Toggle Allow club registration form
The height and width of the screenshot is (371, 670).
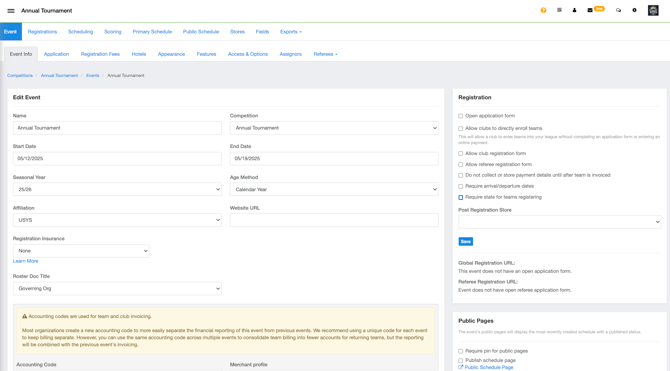461,153
